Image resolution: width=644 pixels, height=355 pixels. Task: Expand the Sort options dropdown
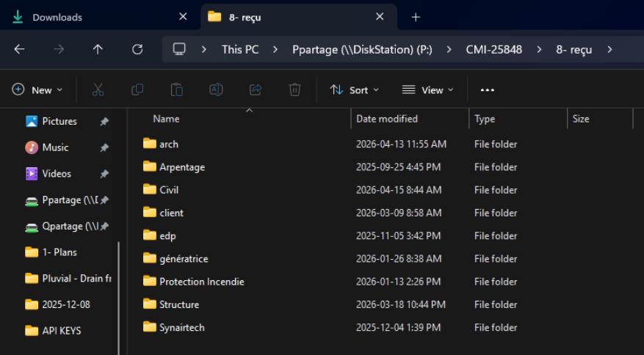coord(354,89)
